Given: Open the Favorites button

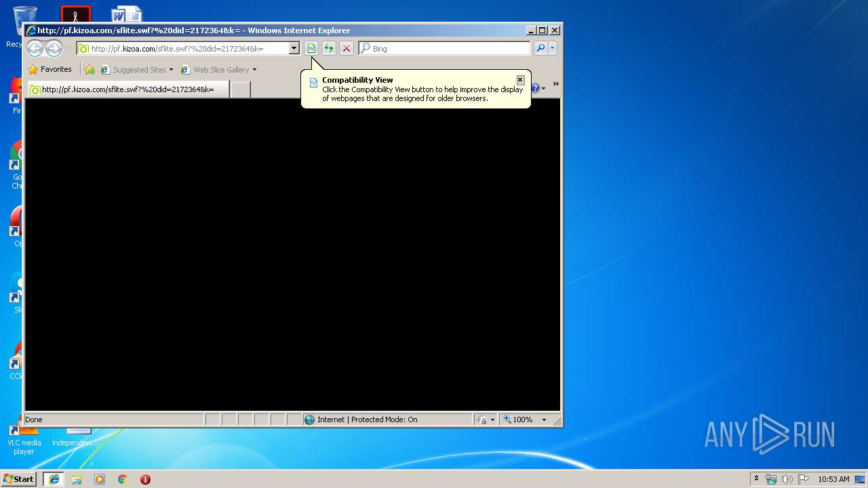Looking at the screenshot, I should (x=50, y=69).
